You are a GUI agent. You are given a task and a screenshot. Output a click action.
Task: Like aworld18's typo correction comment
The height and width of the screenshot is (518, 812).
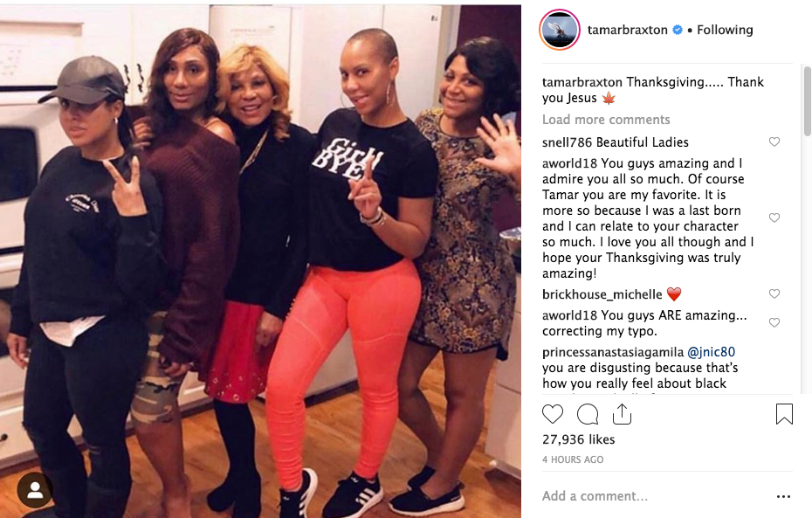coord(774,322)
